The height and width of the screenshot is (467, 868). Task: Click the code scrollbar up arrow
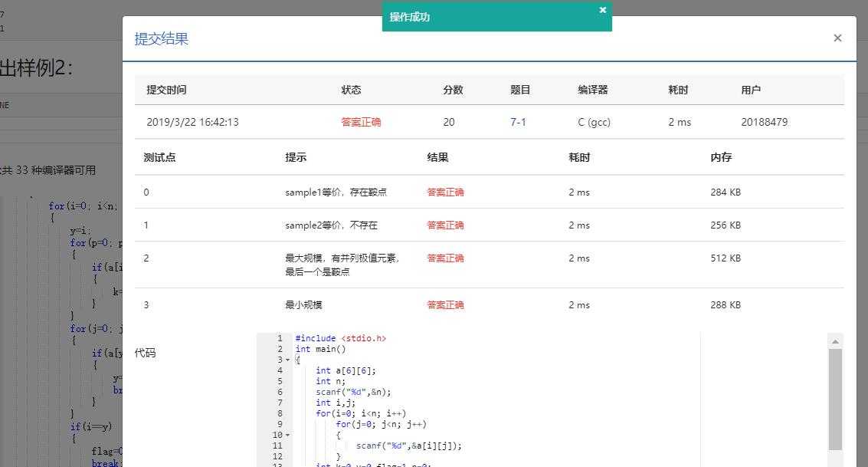835,342
